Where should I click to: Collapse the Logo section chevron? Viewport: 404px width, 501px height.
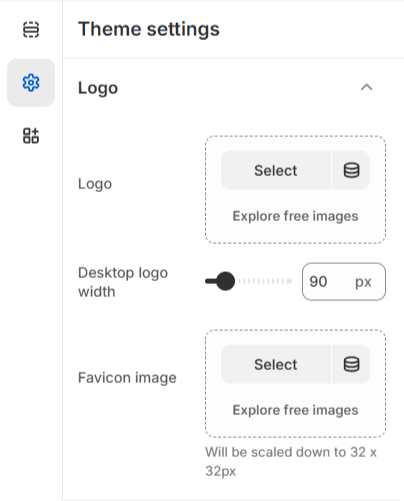(366, 88)
